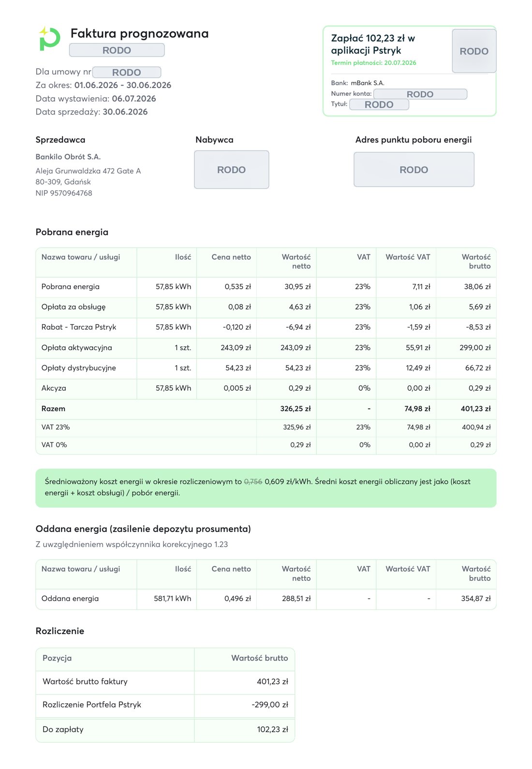Click the correction factor note 'Z uwzględnieniem współczynnika korekcyjnego 1.23'
This screenshot has width=532, height=769.
click(x=132, y=545)
